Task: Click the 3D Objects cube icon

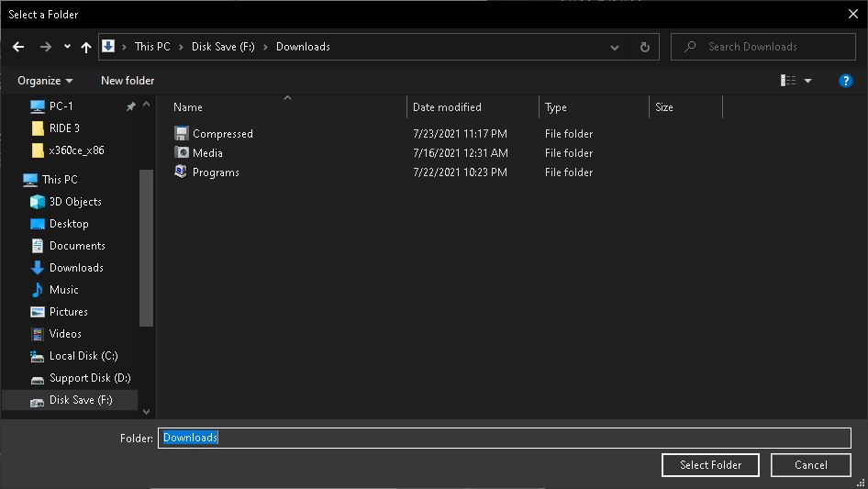Action: pyautogui.click(x=37, y=202)
